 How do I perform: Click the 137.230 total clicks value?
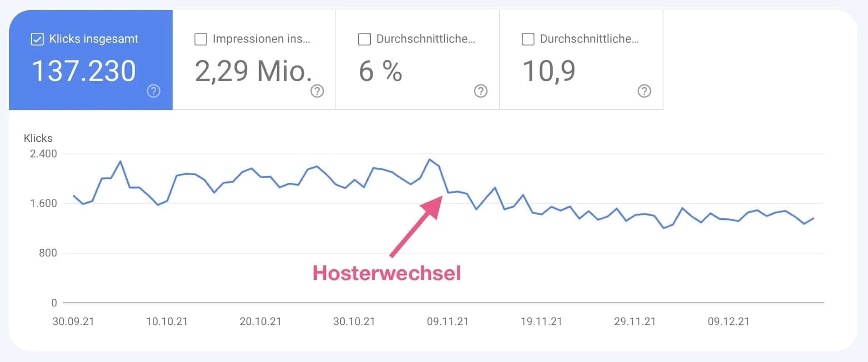[84, 70]
